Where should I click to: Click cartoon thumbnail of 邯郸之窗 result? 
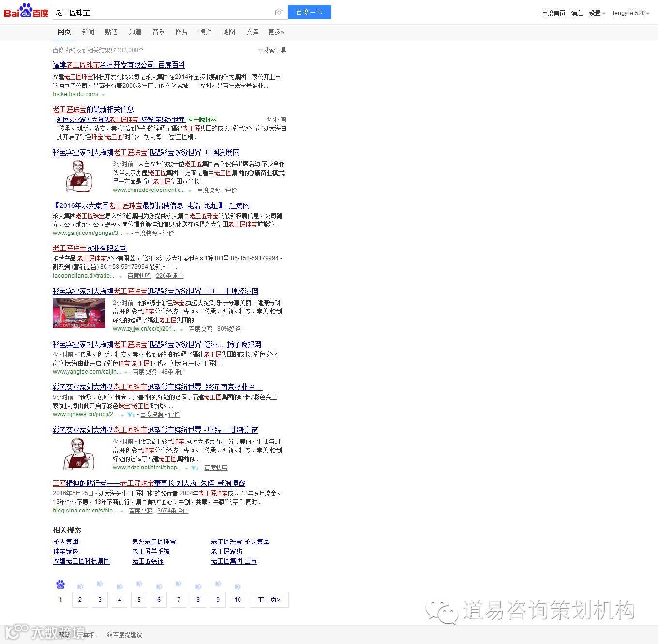point(79,454)
